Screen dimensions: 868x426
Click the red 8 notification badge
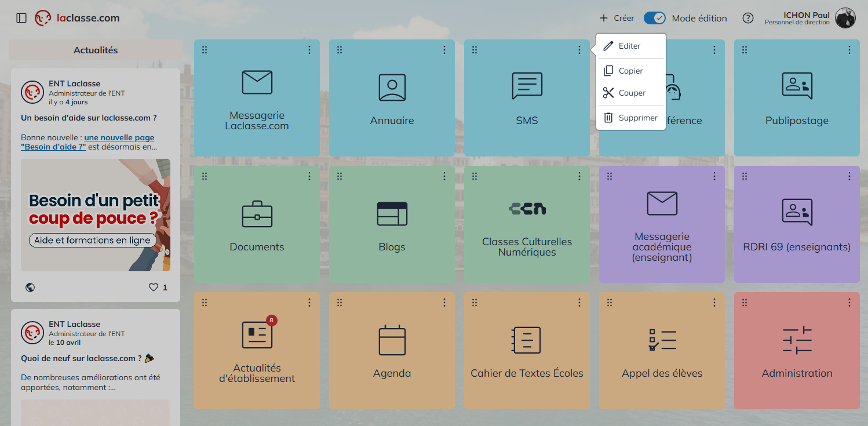point(271,320)
